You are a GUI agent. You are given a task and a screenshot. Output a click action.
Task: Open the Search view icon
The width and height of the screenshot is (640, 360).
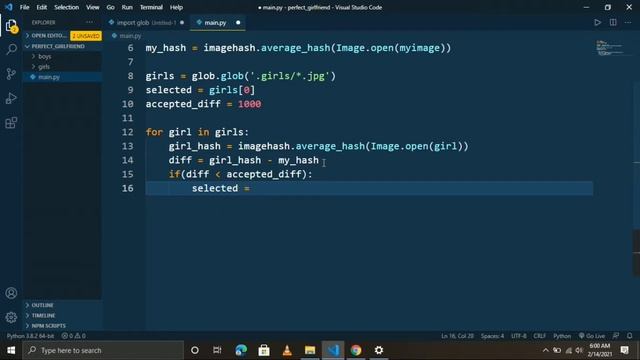[x=11, y=50]
